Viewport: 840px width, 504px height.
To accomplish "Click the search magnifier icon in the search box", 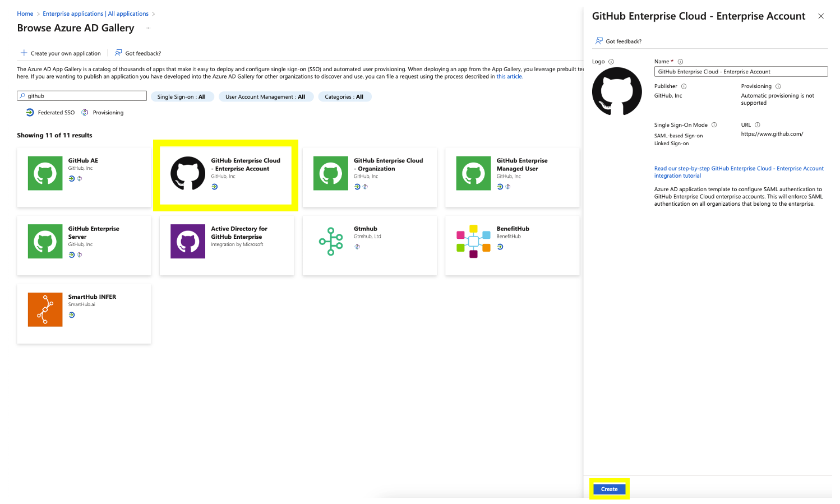I will (22, 96).
